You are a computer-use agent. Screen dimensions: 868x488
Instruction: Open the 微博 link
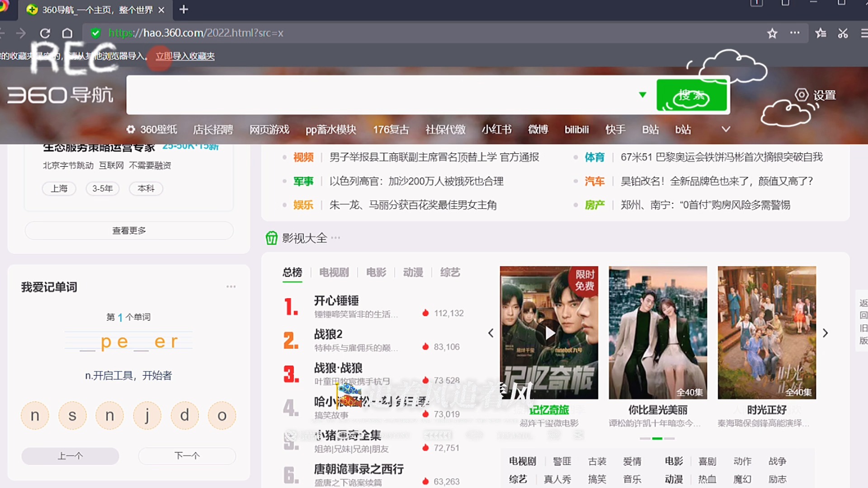538,130
